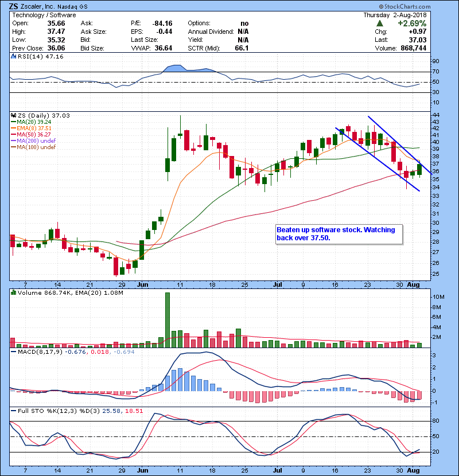The width and height of the screenshot is (459, 476).
Task: Click the 'Beaten up software stock' annotation box
Action: tap(339, 234)
